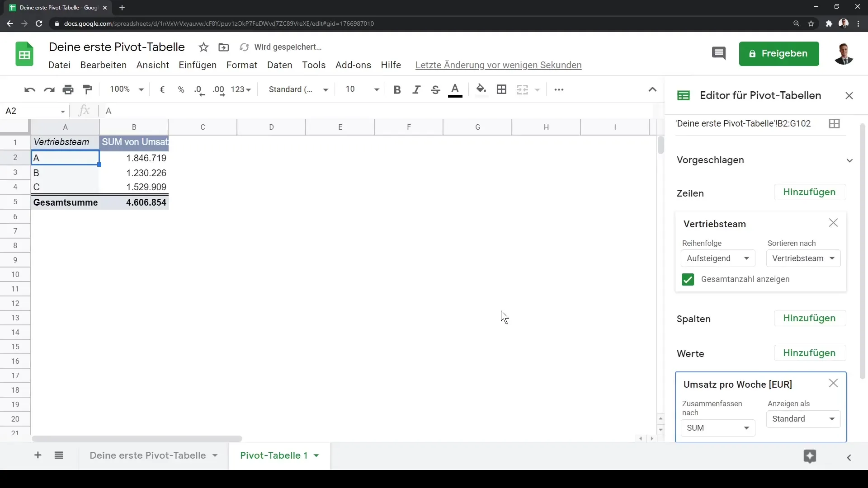Increase decimal places

(218, 89)
